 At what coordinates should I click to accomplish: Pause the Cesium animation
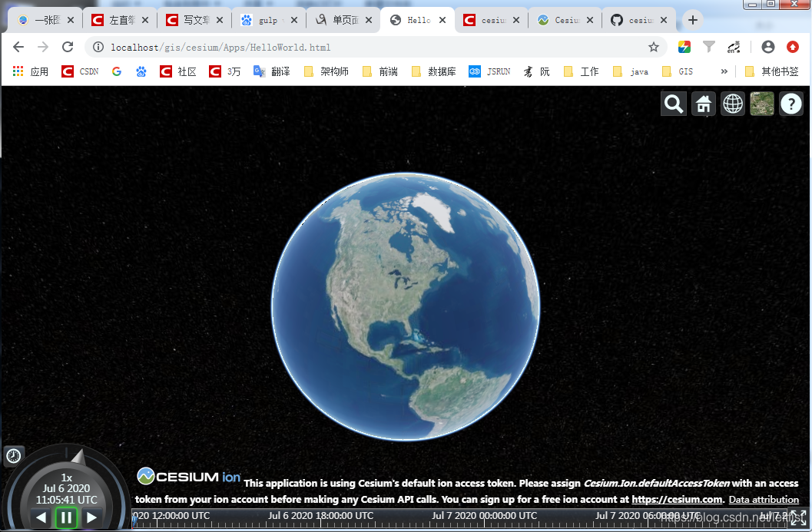click(x=66, y=517)
